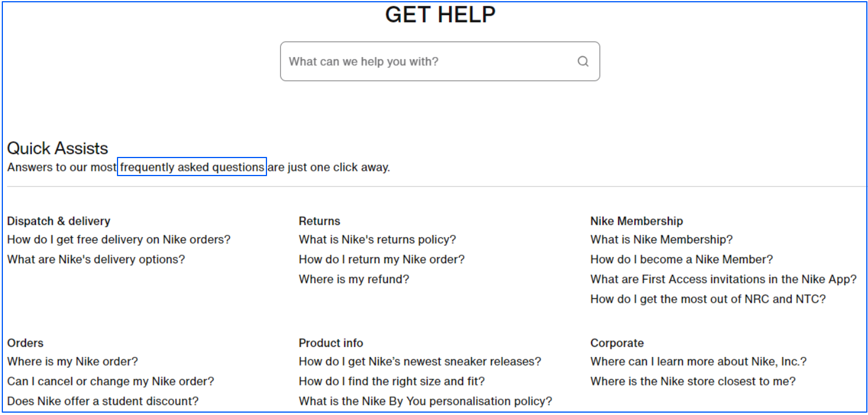
Task: Open "What is Nike's returns policy?"
Action: pos(377,239)
